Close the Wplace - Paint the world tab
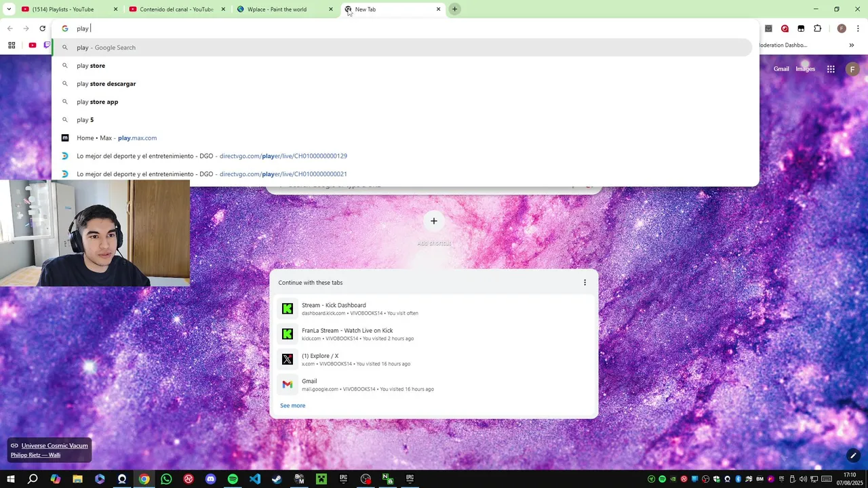The image size is (868, 488). coord(331,9)
